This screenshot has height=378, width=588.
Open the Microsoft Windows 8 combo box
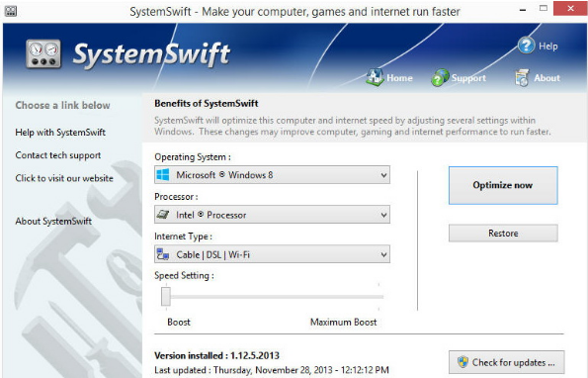click(272, 175)
